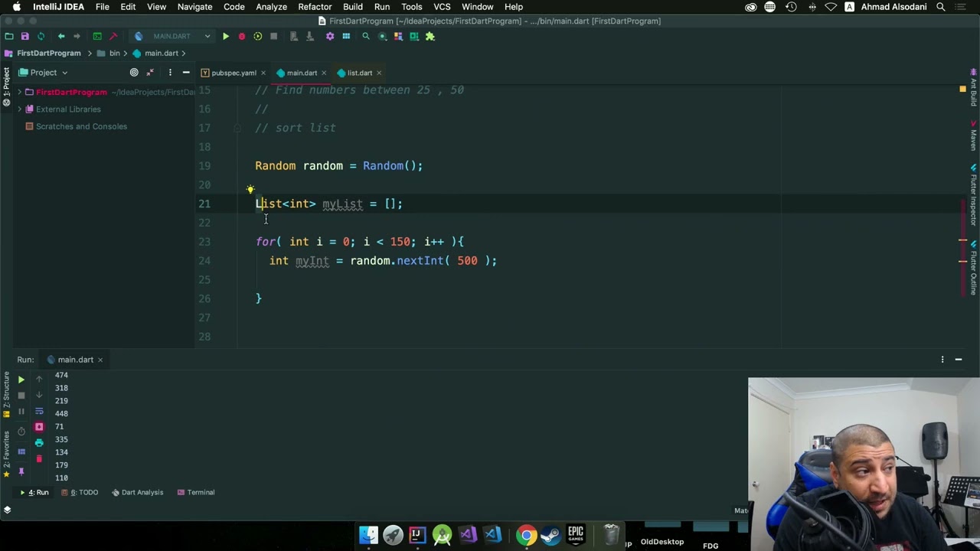980x551 pixels.
Task: Open the MAIN.DART run configuration dropdown
Action: pos(172,36)
